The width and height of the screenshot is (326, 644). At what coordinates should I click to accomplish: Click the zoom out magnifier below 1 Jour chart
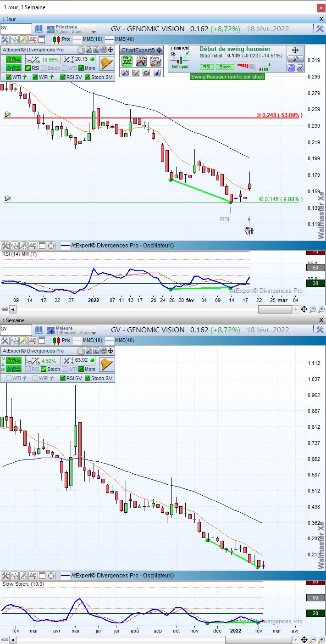[312, 310]
